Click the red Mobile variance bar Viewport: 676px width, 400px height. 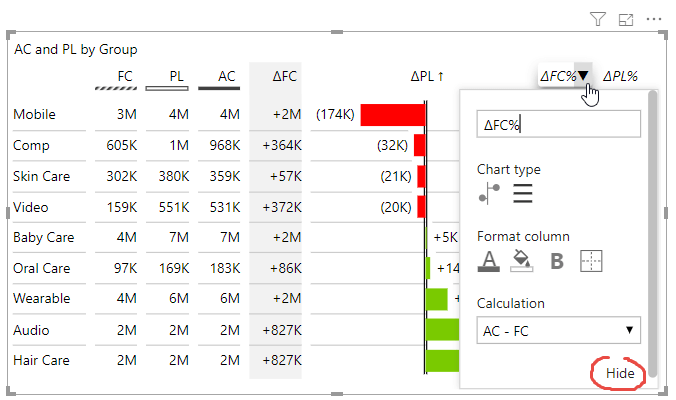pyautogui.click(x=392, y=115)
